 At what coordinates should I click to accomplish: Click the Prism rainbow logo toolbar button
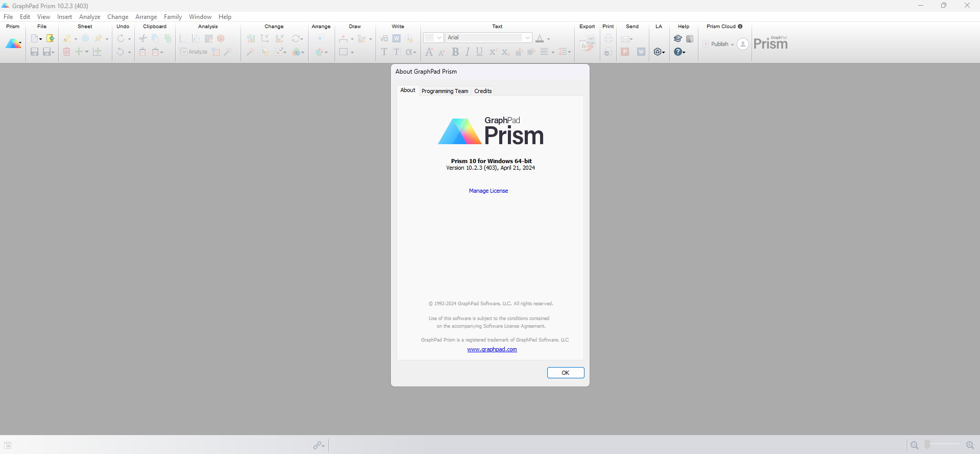tap(13, 44)
